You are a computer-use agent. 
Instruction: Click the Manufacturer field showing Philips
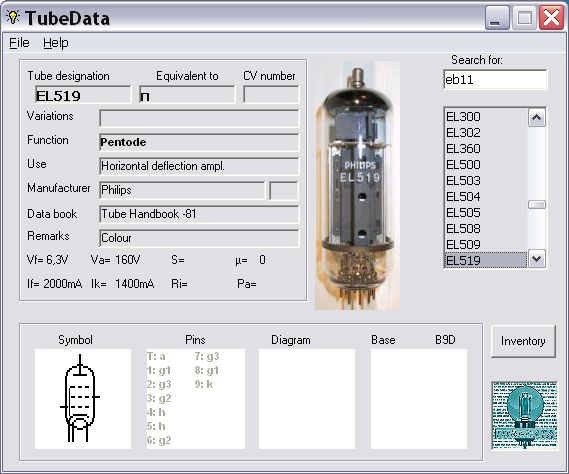(182, 190)
